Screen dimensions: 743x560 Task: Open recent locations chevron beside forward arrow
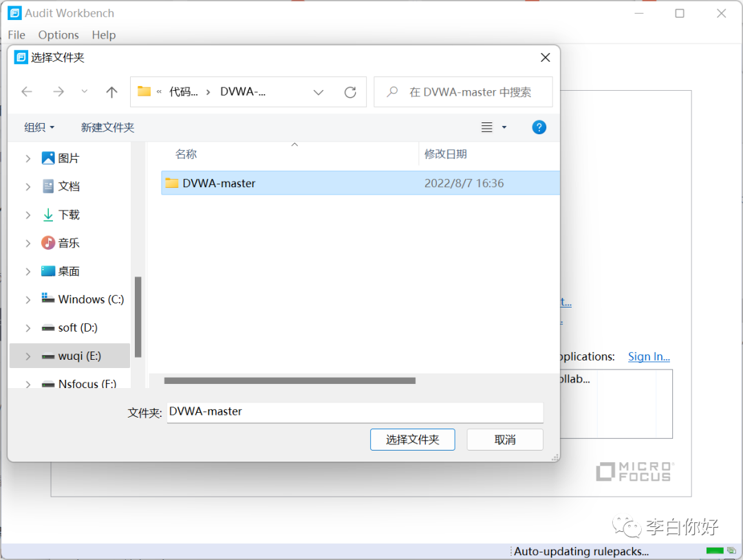click(85, 91)
